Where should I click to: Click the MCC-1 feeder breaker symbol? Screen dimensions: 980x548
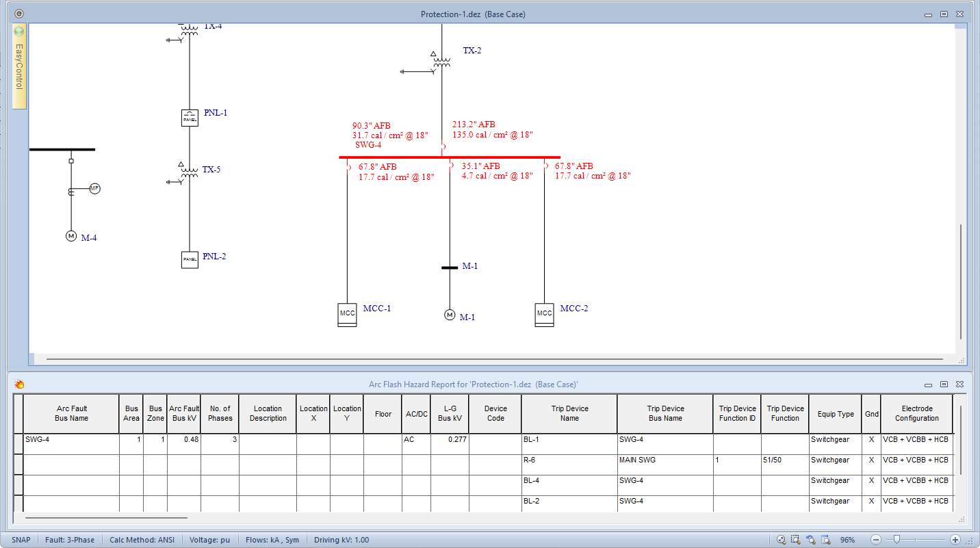click(x=348, y=166)
